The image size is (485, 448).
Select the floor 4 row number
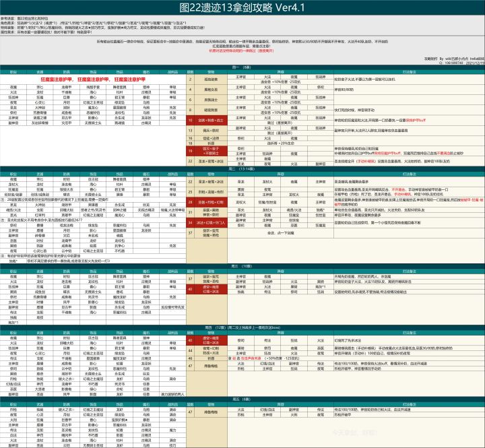(191, 90)
